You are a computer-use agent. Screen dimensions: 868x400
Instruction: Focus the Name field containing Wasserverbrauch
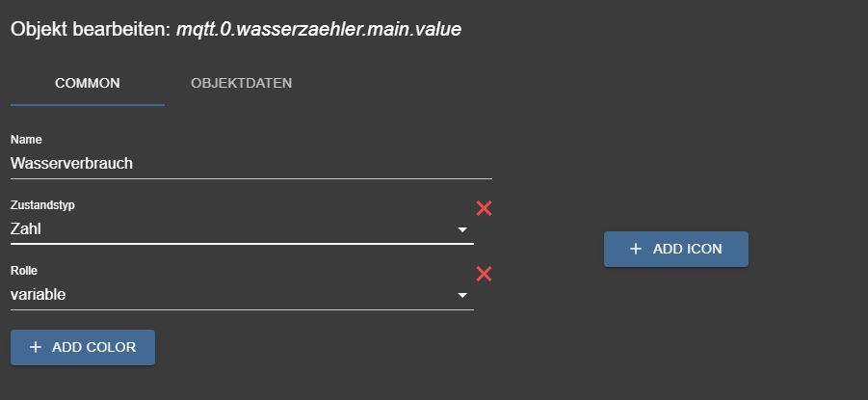tap(250, 163)
